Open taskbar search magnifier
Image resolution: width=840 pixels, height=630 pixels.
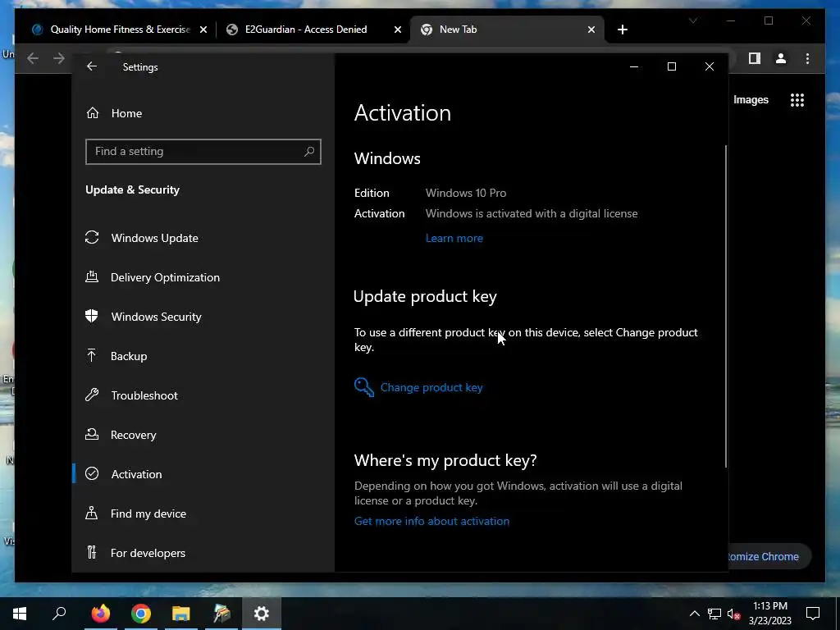pos(59,614)
